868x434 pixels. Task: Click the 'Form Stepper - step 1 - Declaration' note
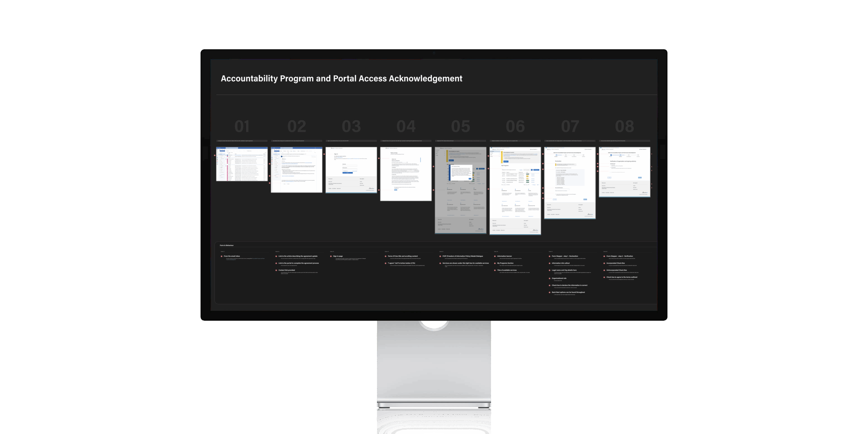(x=565, y=256)
